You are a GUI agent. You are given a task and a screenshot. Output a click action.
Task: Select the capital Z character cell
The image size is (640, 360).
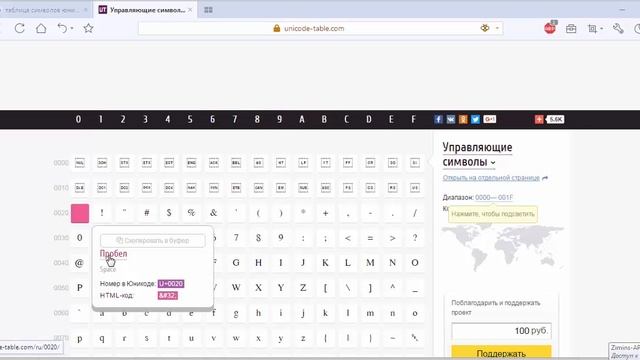pos(303,288)
